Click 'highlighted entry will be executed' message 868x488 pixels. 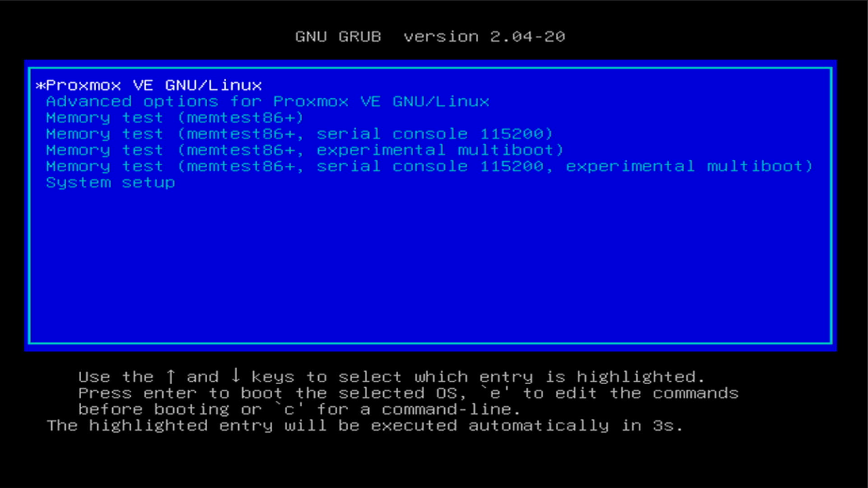click(x=273, y=425)
